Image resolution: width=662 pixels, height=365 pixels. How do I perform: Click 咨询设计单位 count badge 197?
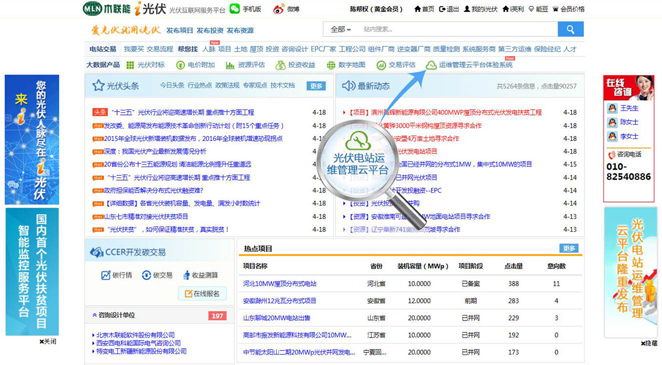[217, 316]
